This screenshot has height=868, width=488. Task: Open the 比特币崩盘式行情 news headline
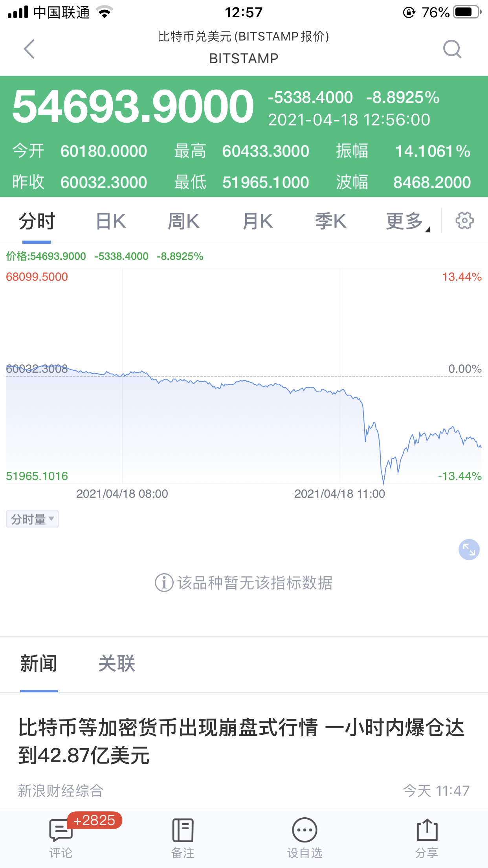pos(241,741)
